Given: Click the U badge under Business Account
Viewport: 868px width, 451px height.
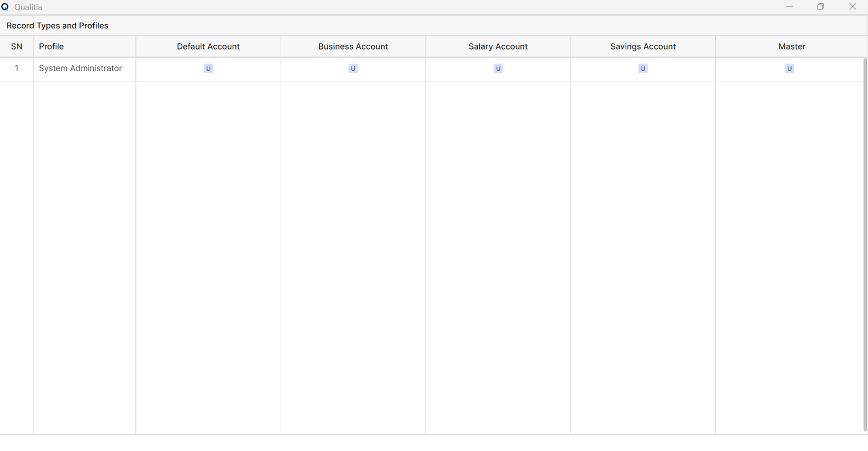Looking at the screenshot, I should point(353,68).
